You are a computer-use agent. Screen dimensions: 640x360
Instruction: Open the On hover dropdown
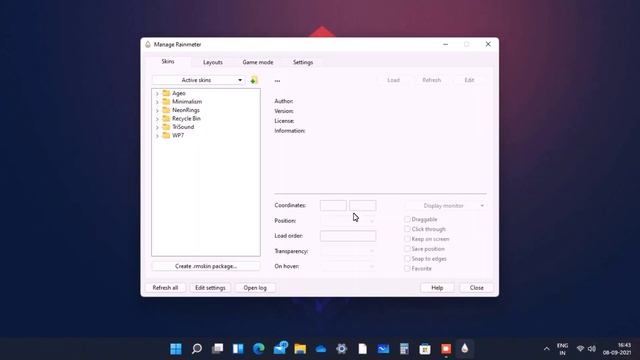coord(348,266)
